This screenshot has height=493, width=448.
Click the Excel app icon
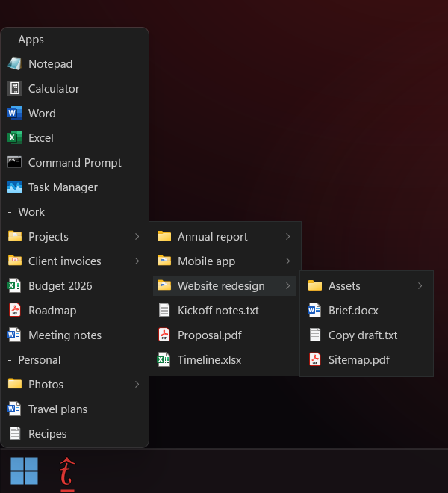pos(15,137)
